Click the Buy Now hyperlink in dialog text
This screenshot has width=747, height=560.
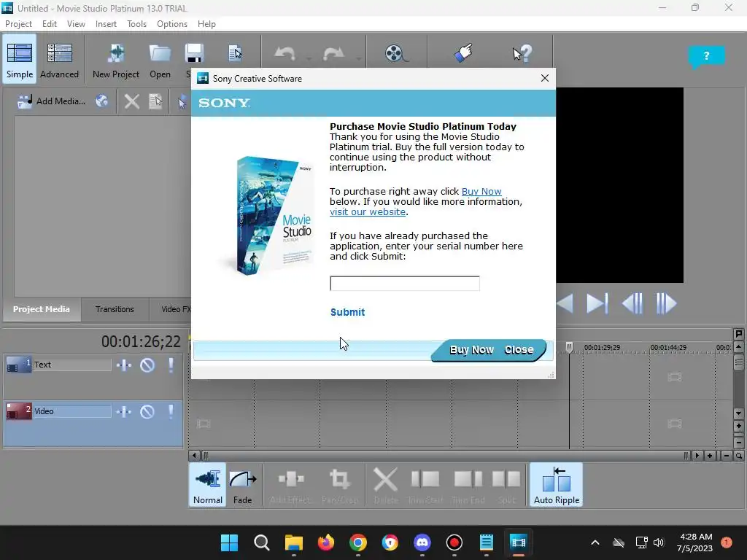481,192
